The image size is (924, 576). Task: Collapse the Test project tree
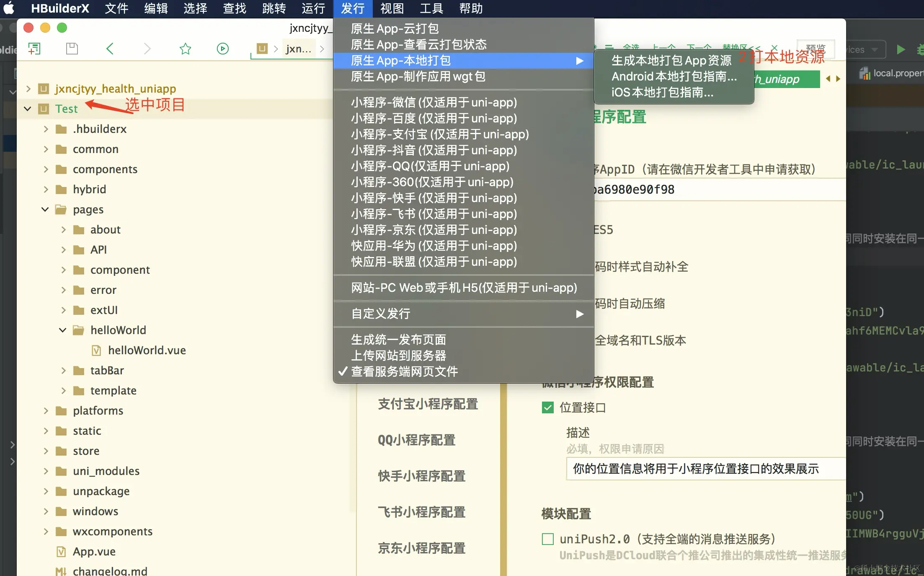pyautogui.click(x=28, y=109)
